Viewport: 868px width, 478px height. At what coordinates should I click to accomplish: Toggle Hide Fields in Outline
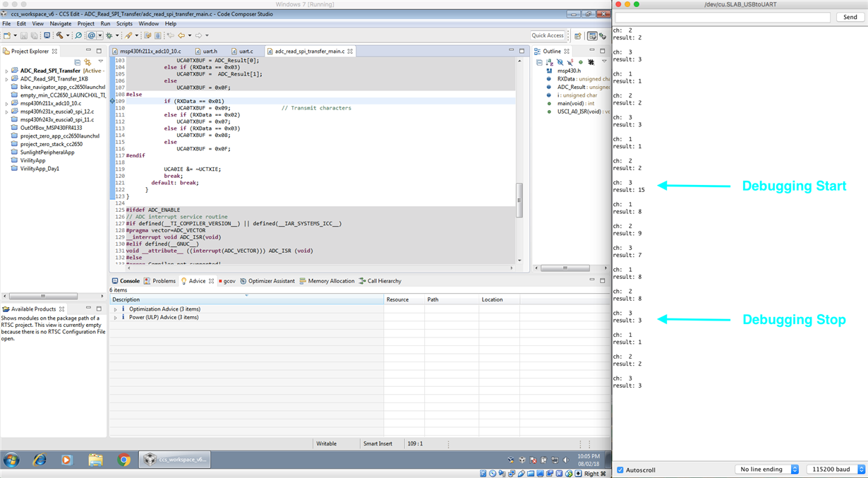click(x=560, y=62)
